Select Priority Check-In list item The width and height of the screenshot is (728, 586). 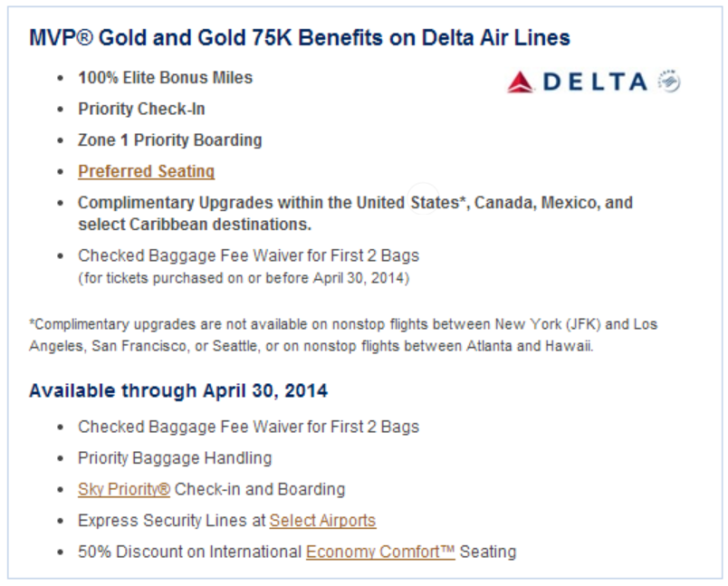[x=142, y=109]
